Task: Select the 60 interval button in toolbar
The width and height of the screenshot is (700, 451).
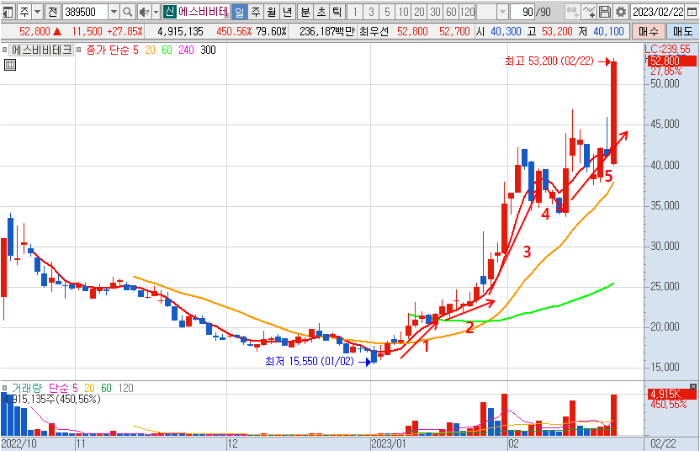Action: [x=451, y=12]
